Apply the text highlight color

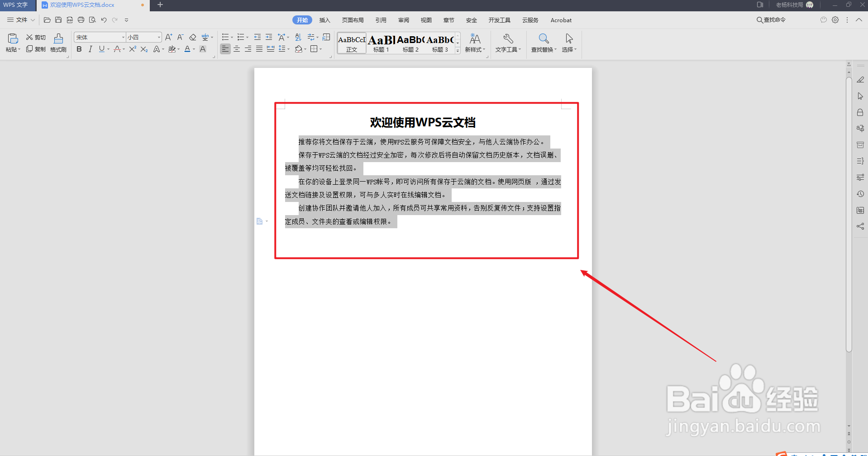point(172,49)
